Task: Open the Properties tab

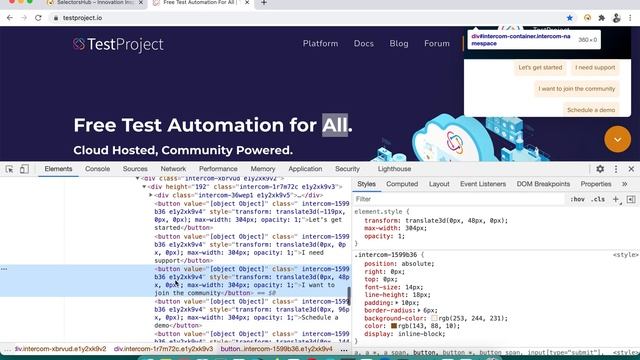Action: click(x=596, y=184)
